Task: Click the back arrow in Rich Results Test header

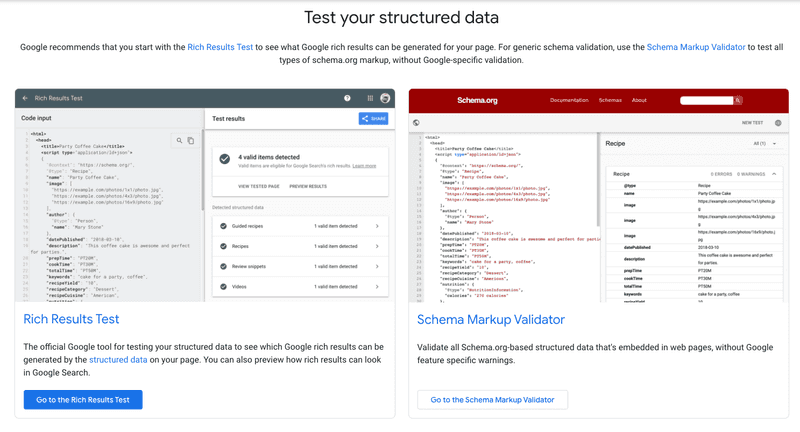Action: click(x=25, y=98)
